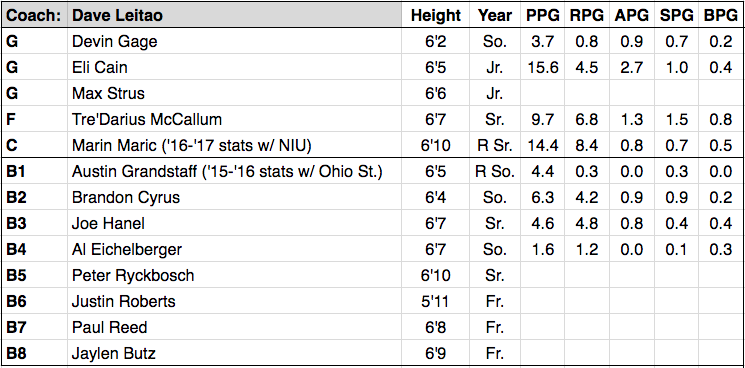Screen dimensions: 745x368
Task: Click the empty PPG cell for Max Strus
Action: [x=543, y=93]
